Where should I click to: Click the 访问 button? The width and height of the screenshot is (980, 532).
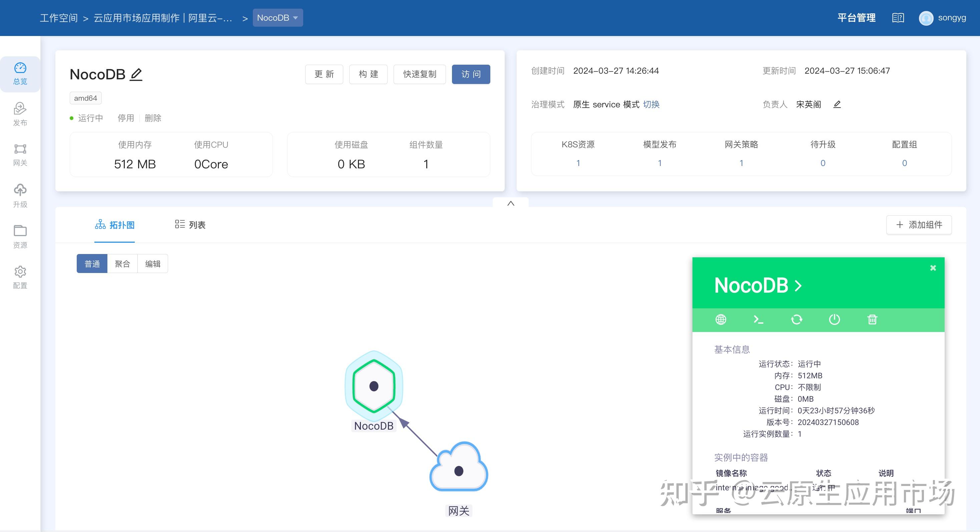click(x=471, y=74)
